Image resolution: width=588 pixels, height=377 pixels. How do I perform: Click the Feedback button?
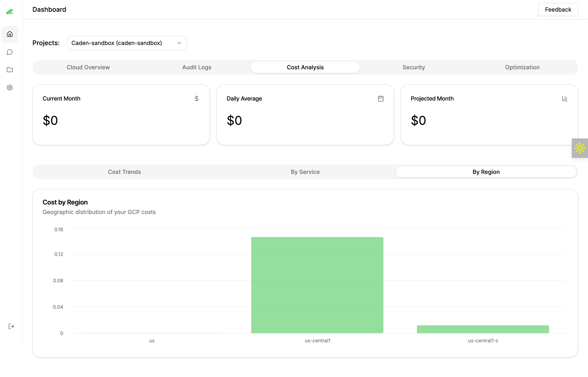[558, 9]
